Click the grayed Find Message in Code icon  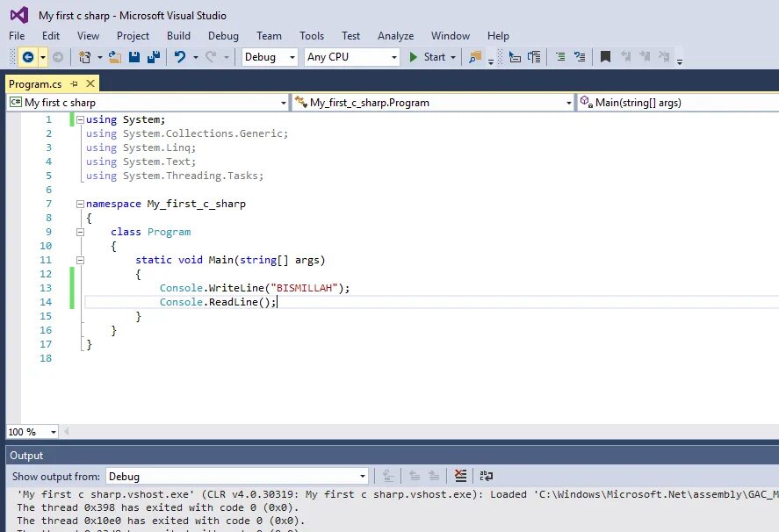pos(388,476)
